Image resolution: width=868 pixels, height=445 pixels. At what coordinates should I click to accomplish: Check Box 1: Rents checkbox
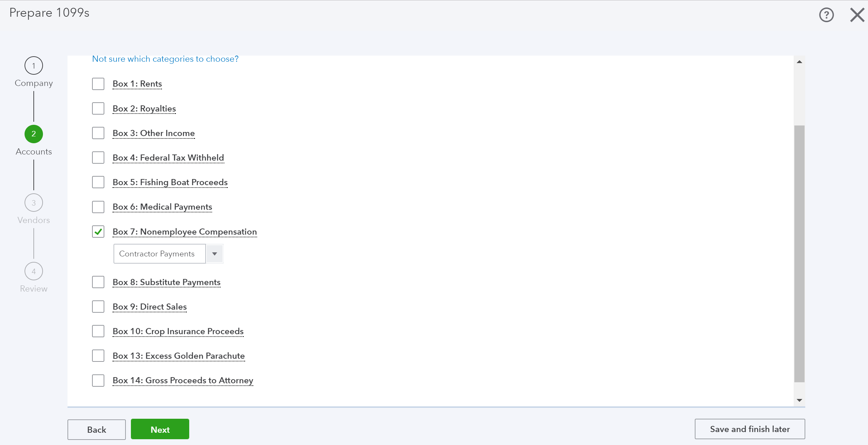98,84
